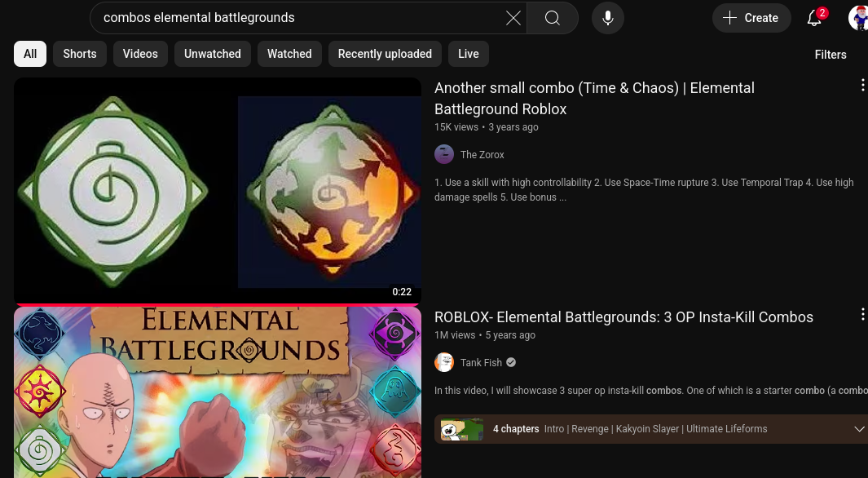Open the Another small combo (Time & Chaos) video title
868x478 pixels.
pyautogui.click(x=594, y=98)
